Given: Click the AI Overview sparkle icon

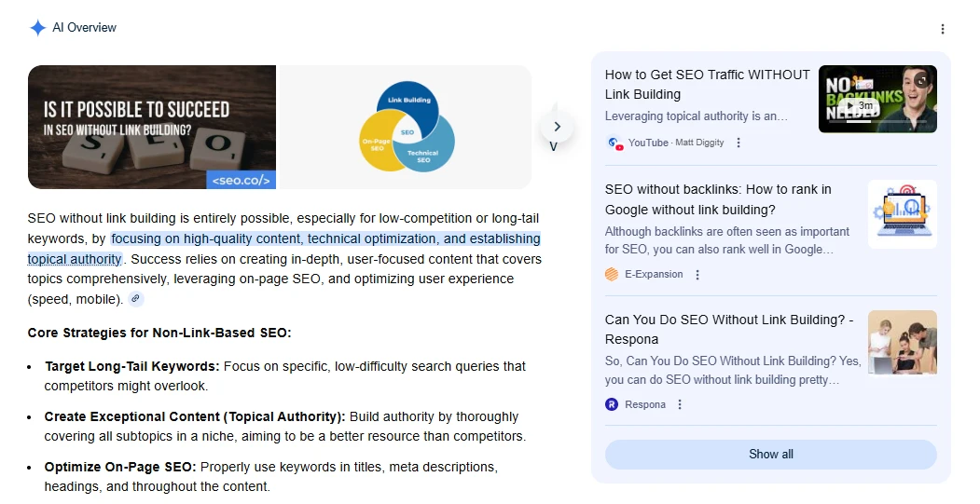Looking at the screenshot, I should 37,28.
